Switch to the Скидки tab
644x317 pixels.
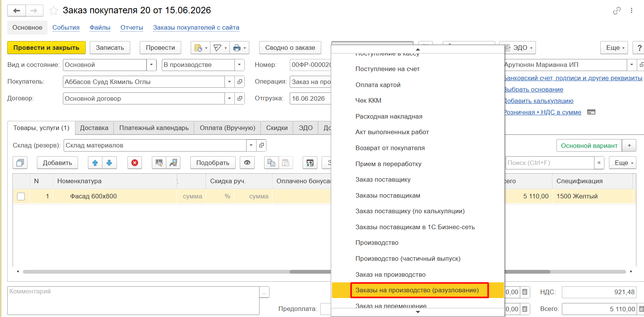click(277, 128)
